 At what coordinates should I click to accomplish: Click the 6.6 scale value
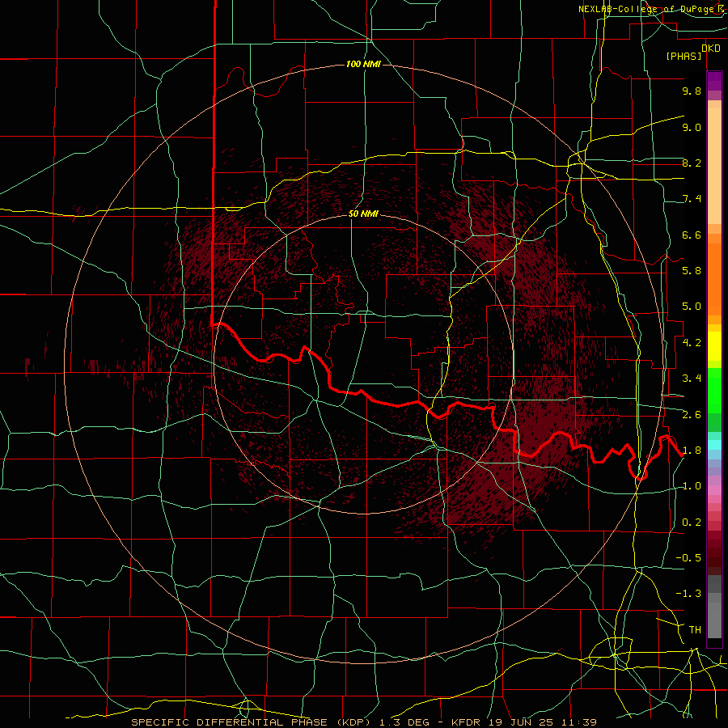[x=692, y=235]
